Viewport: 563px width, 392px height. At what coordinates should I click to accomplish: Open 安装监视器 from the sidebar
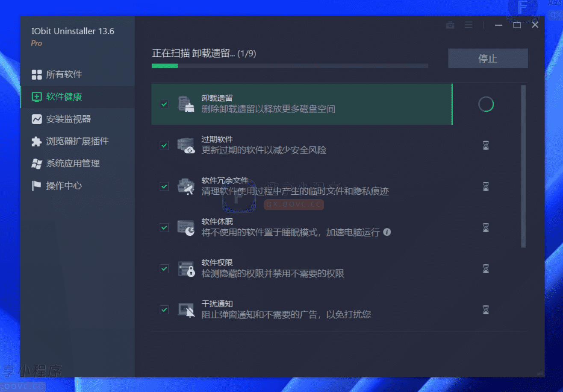(77, 119)
